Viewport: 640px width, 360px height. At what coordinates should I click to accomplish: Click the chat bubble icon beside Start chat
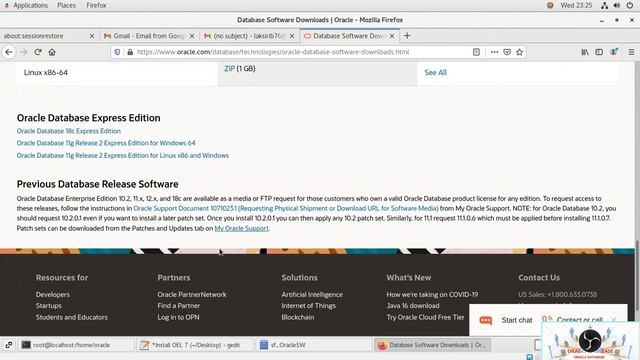click(486, 320)
